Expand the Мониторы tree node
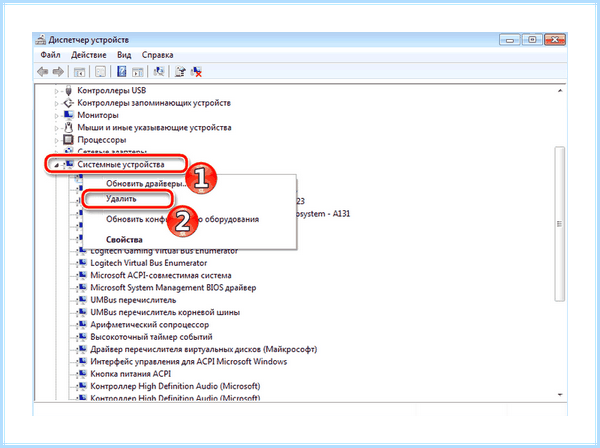The height and width of the screenshot is (448, 600). tap(56, 116)
